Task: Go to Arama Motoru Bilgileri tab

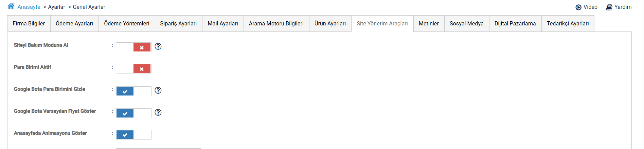Action: 276,24
